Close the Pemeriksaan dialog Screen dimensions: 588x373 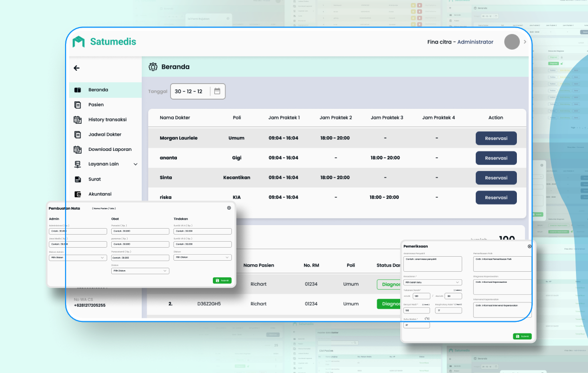pos(529,247)
